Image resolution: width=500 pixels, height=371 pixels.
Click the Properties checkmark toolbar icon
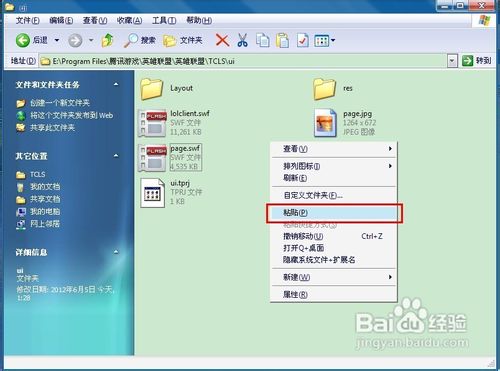point(302,40)
